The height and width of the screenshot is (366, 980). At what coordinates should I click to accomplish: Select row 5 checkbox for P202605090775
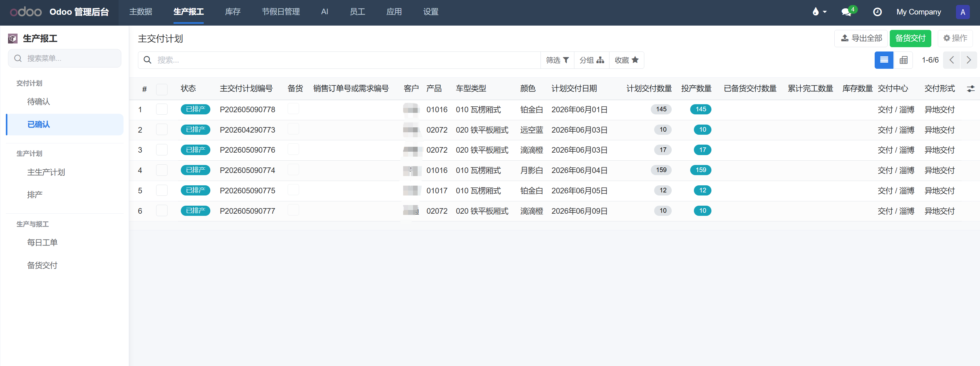162,190
